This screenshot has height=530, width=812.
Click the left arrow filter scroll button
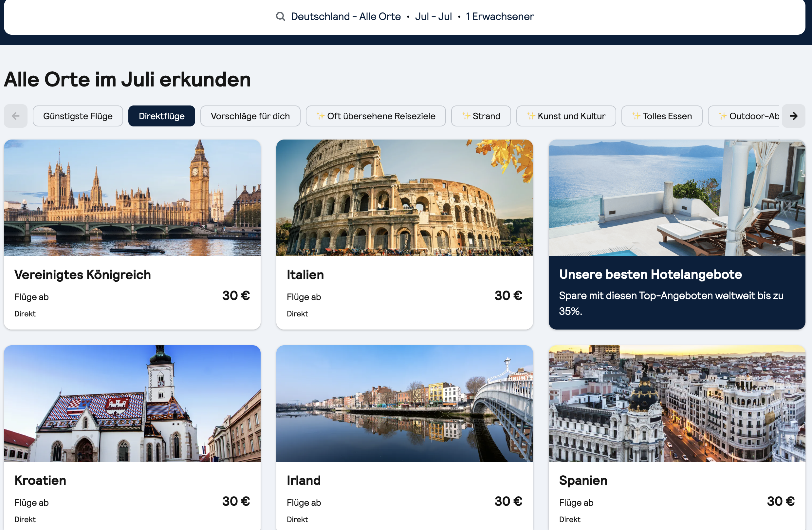[x=16, y=116]
